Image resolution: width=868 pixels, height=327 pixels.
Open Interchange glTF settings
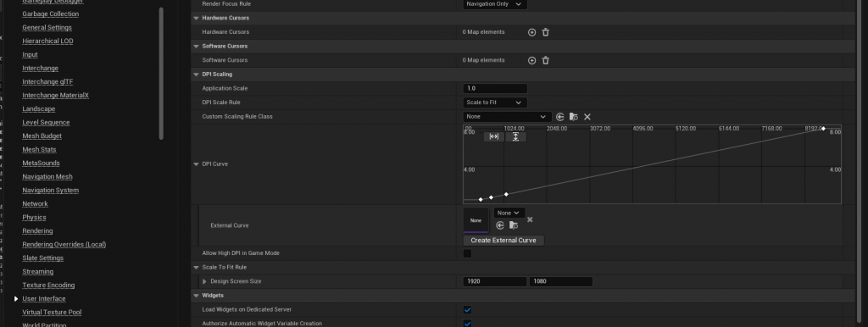click(x=47, y=82)
